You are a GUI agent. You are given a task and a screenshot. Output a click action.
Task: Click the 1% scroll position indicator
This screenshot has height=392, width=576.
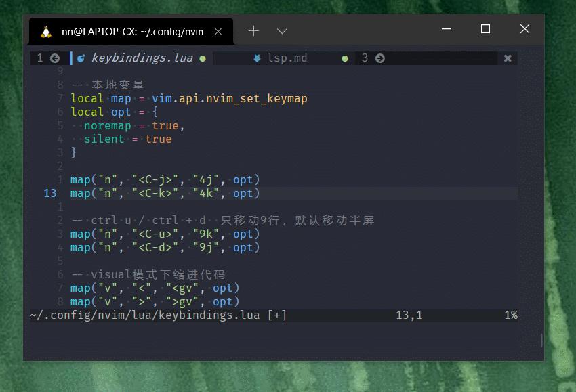coord(512,315)
